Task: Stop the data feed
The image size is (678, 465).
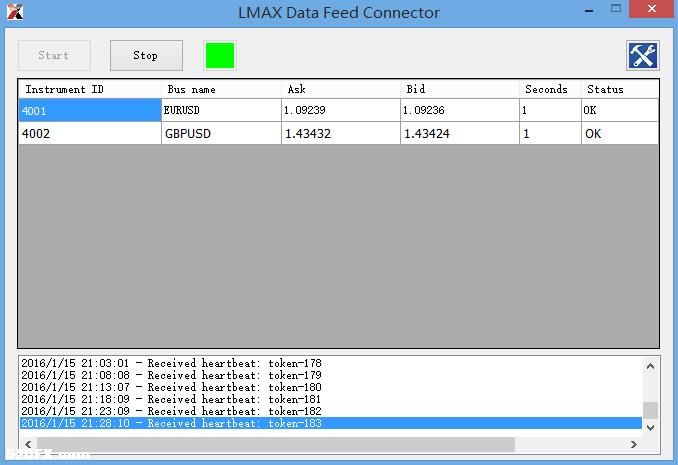Action: point(146,55)
